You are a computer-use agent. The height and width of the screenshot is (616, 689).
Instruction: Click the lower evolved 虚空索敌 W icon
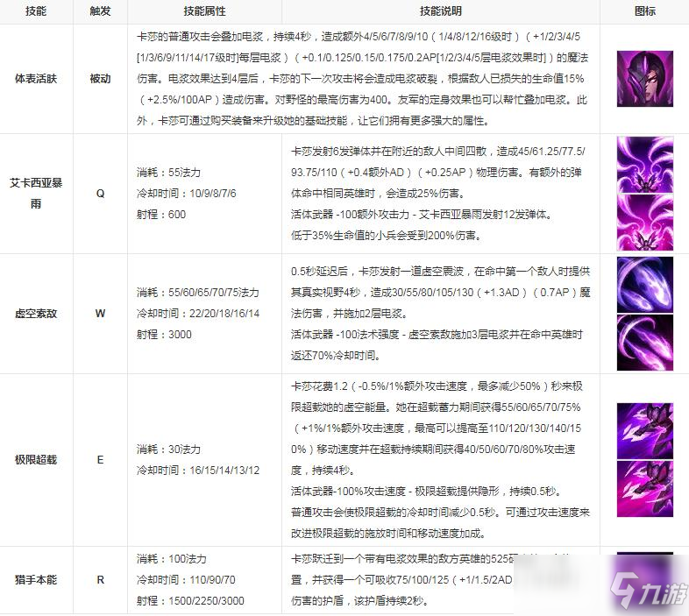(x=644, y=343)
